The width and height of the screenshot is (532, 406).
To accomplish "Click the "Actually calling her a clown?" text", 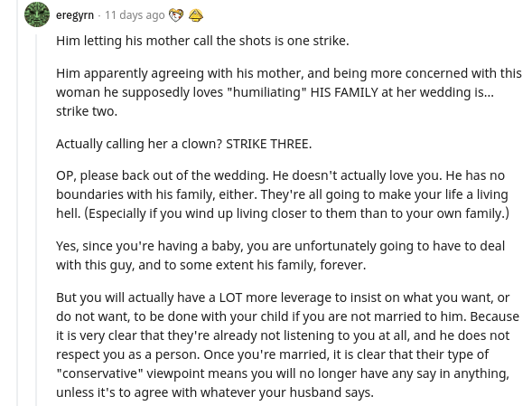I will tap(139, 144).
